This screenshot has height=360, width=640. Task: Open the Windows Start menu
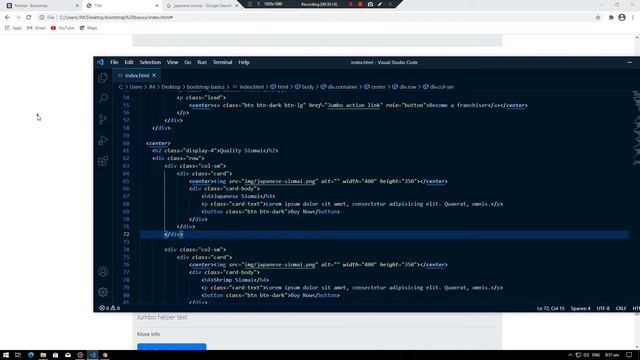point(6,355)
